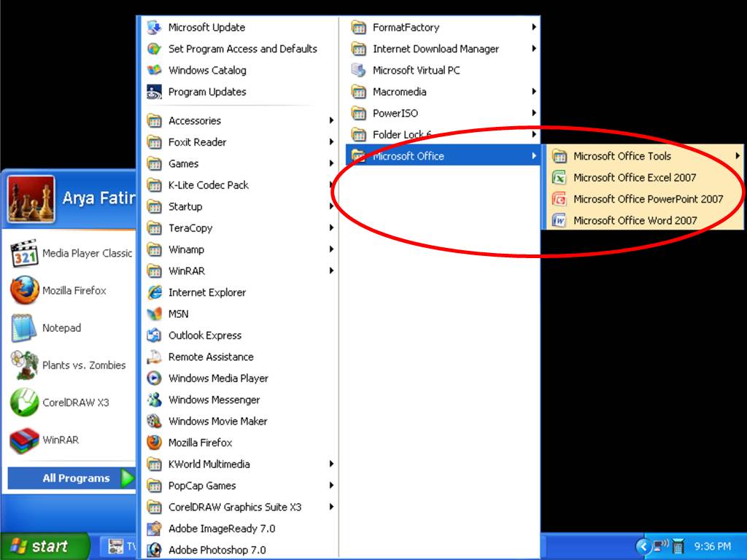Viewport: 747px width, 560px height.
Task: Select the highlighted Microsoft Office folder
Action: coord(443,156)
